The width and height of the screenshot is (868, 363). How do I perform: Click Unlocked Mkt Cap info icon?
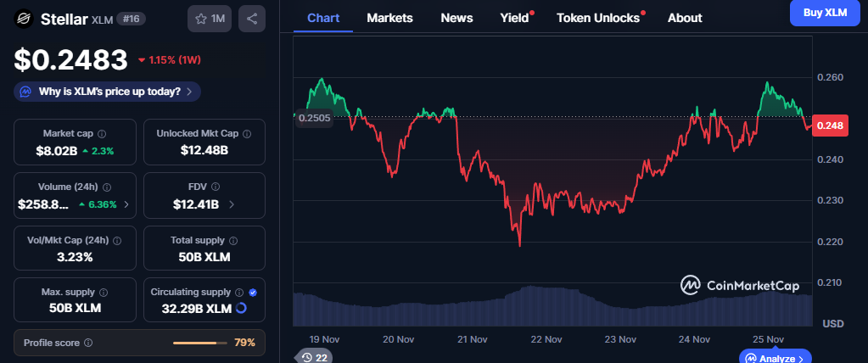246,134
